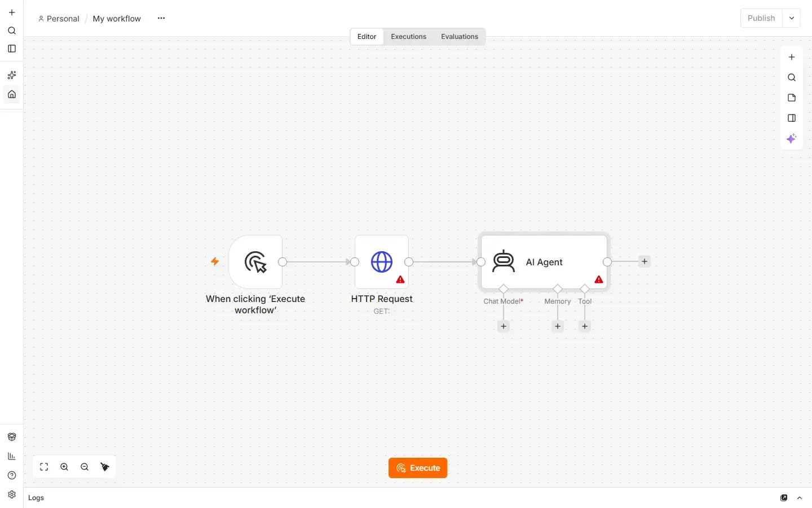Click the Publish button
Viewport: 812px width, 508px height.
761,18
